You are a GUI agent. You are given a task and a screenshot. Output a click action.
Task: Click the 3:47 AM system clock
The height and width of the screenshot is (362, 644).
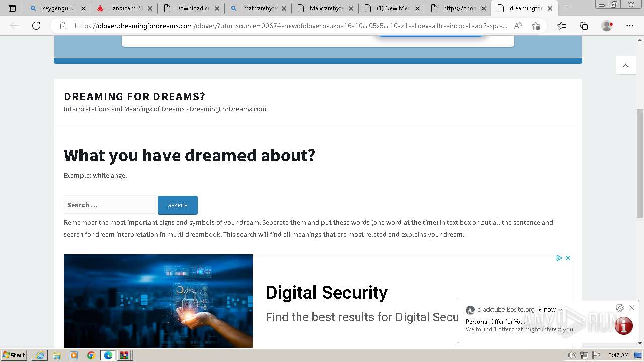[618, 355]
